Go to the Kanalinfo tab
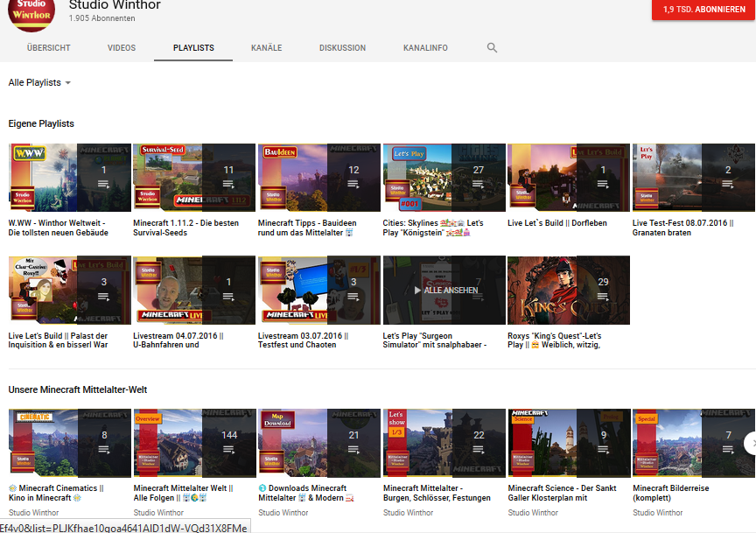 tap(425, 48)
